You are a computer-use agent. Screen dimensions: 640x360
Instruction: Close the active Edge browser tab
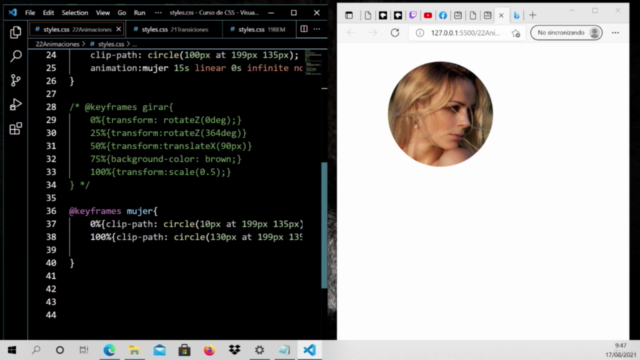501,16
